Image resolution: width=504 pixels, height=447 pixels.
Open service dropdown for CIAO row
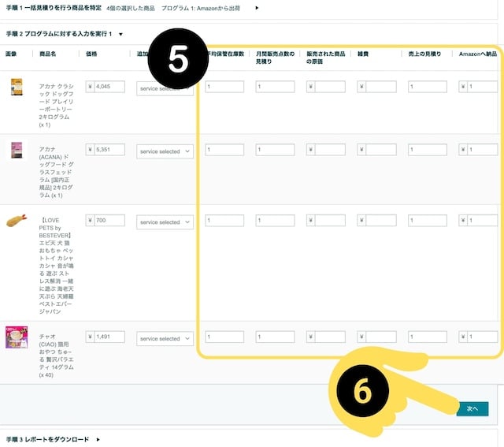click(165, 338)
